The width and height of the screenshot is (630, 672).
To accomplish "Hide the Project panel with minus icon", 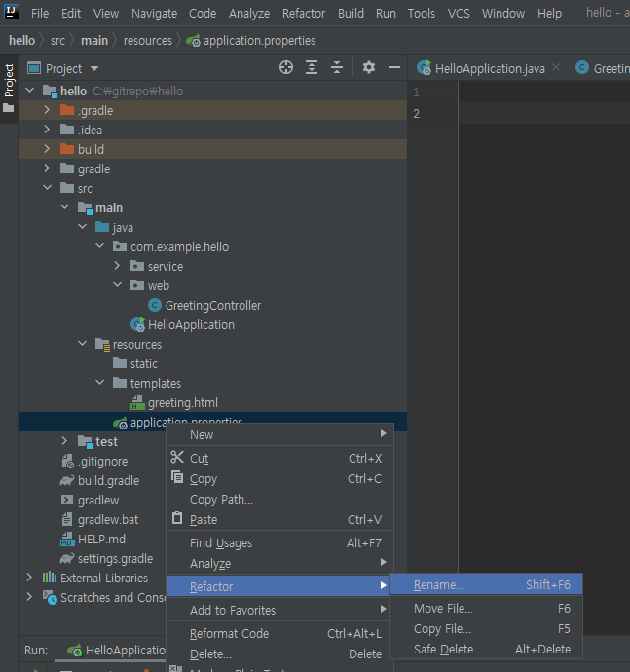I will point(393,68).
